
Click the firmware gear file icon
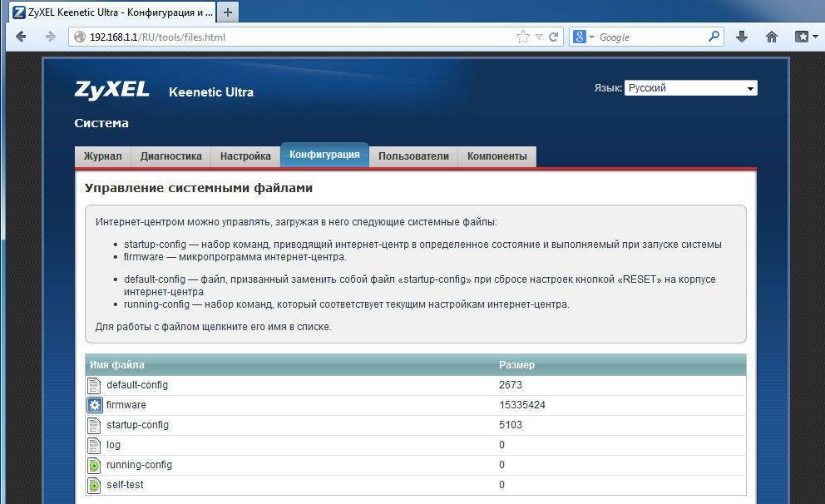click(x=95, y=405)
